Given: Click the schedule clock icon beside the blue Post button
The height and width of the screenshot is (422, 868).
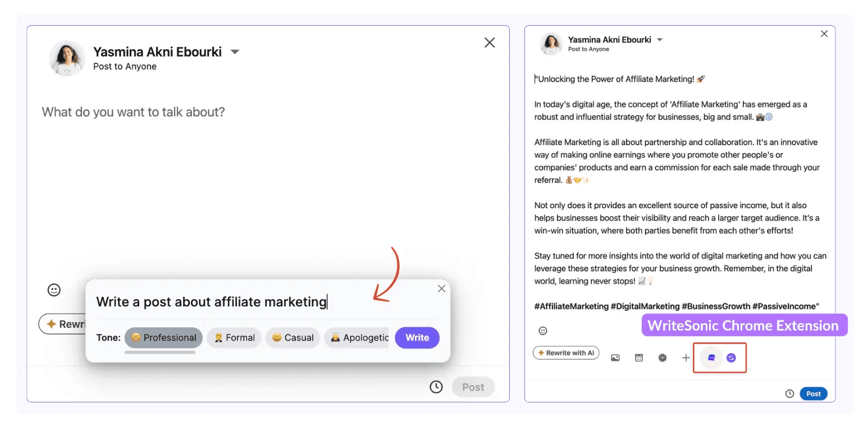Looking at the screenshot, I should click(x=789, y=394).
